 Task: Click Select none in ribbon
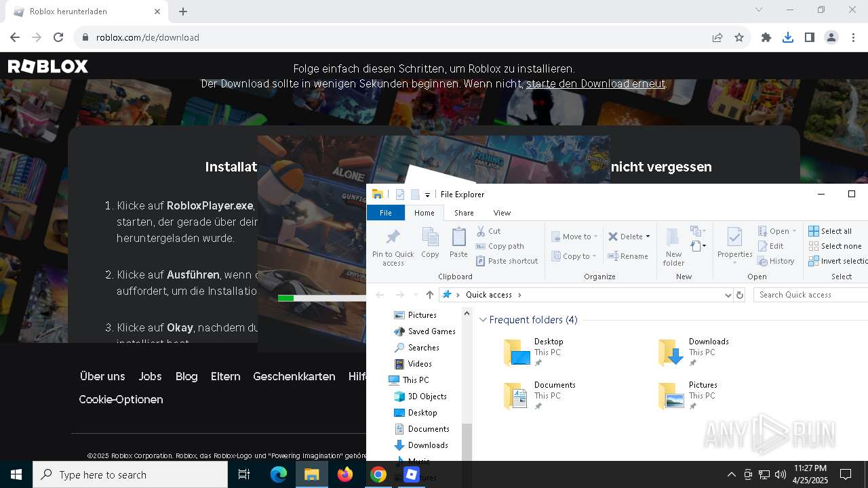tap(835, 246)
